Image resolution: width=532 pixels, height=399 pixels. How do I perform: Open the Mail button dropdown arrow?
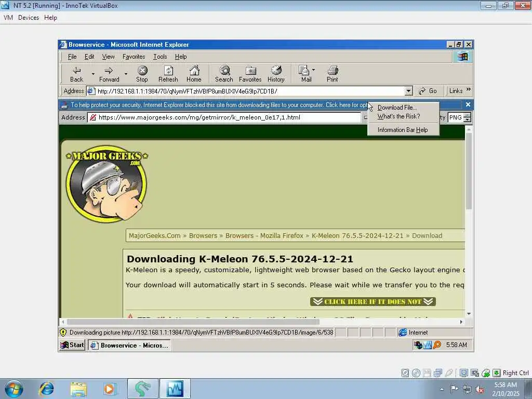point(313,70)
